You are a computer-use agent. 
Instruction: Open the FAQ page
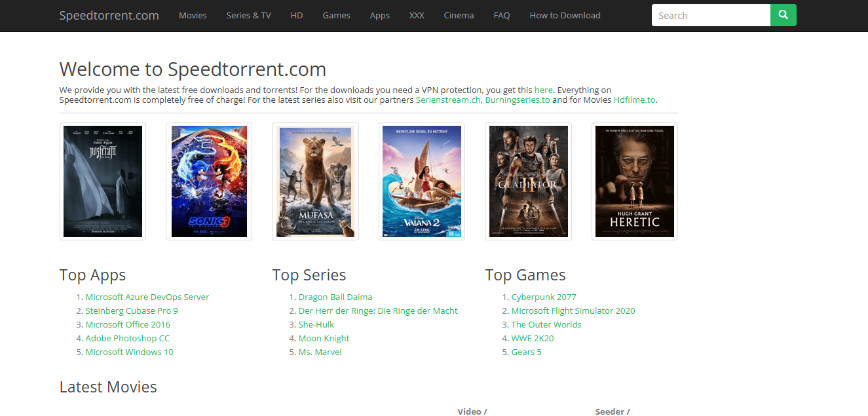click(x=501, y=15)
